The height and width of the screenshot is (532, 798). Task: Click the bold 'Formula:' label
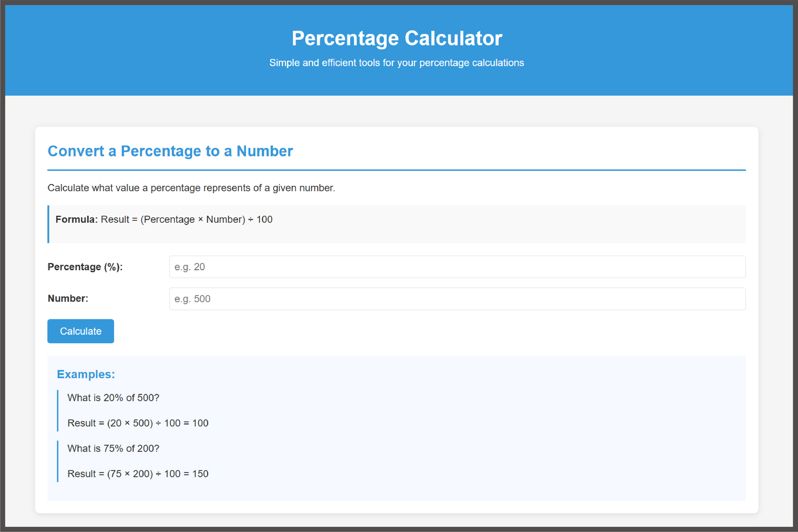[77, 220]
